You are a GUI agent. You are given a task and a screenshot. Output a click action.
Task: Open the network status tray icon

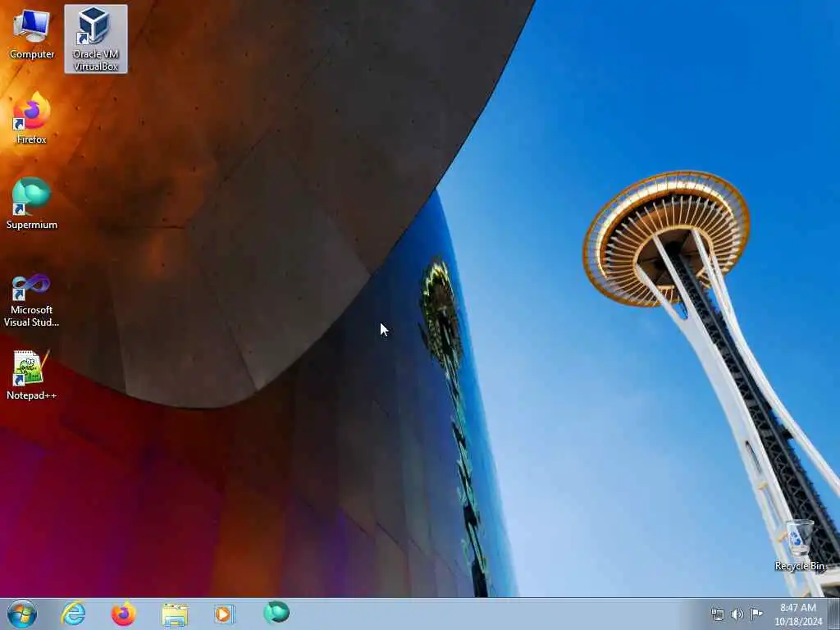click(717, 614)
